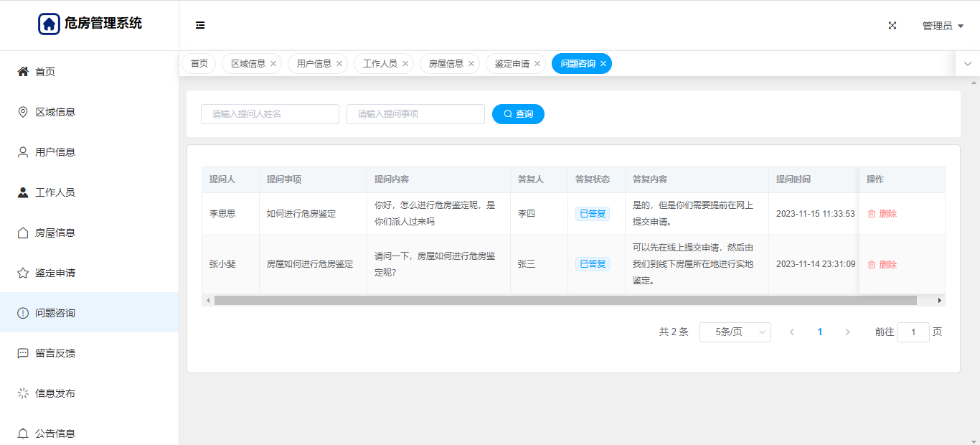Screen dimensions: 980x445
Task: Open 留言反馈 in the sidebar menu
Action: tap(55, 353)
